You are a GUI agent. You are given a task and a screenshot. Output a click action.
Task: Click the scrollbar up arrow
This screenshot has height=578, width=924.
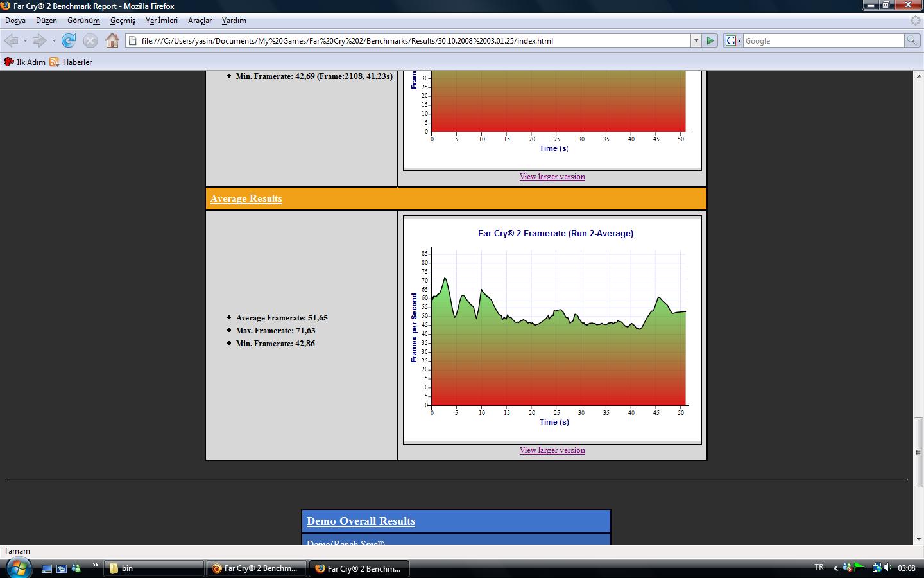(918, 76)
